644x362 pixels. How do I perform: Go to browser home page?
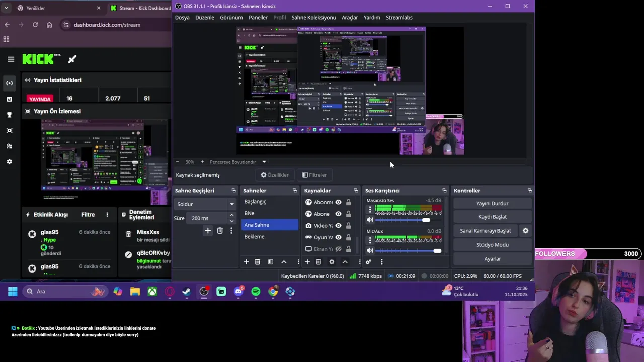(49, 25)
